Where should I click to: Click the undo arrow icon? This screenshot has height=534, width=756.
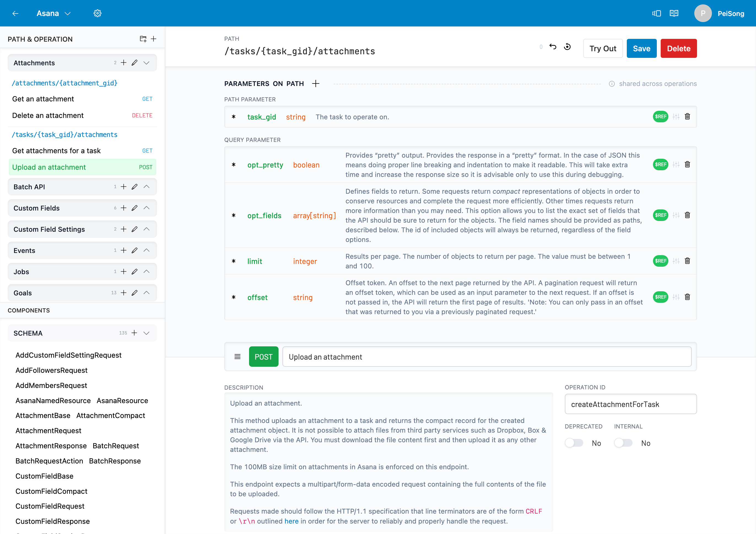pyautogui.click(x=553, y=47)
